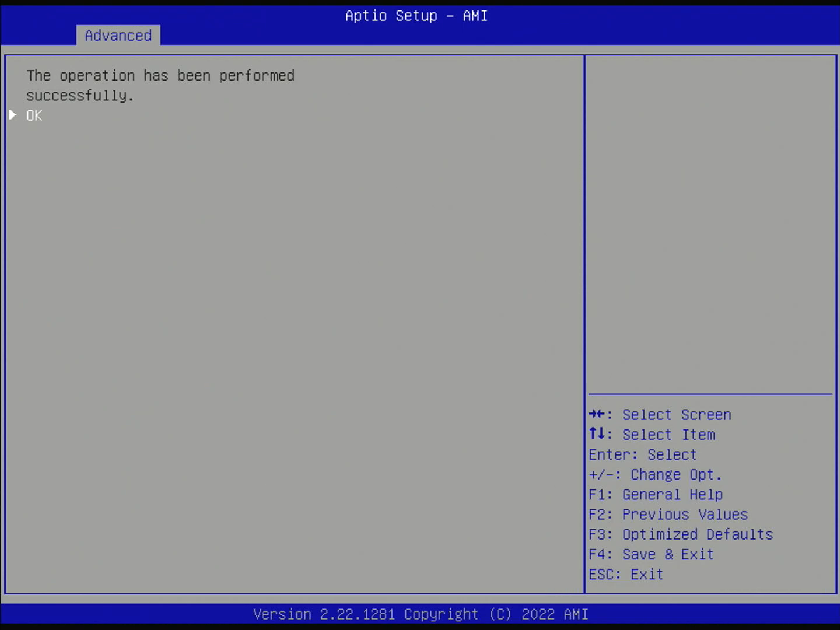The width and height of the screenshot is (840, 630).
Task: Click the 'Select Item' help line
Action: pos(652,435)
